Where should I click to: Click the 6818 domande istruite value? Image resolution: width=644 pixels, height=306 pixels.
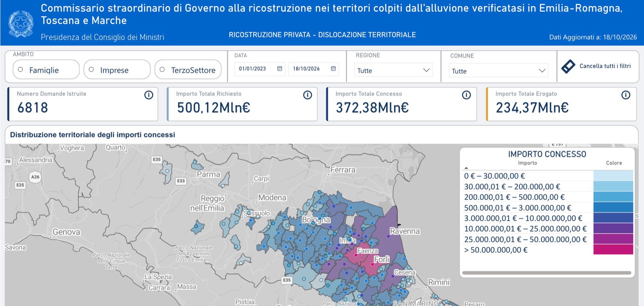33,108
